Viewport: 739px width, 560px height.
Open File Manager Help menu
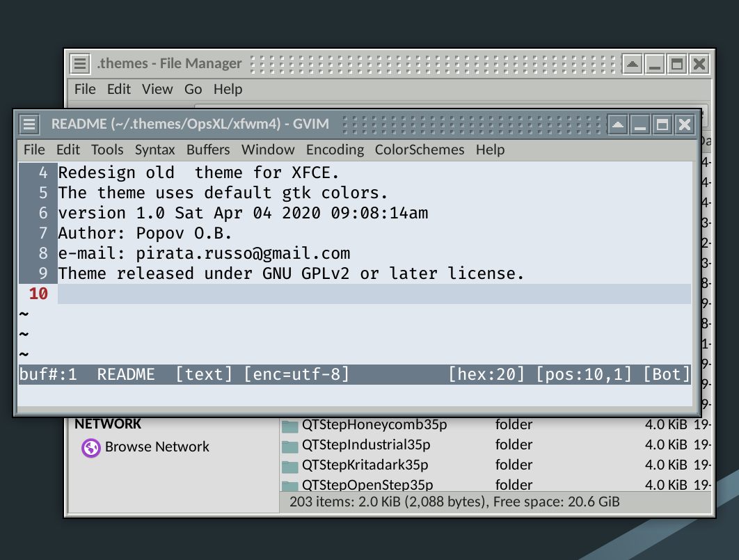(x=228, y=89)
